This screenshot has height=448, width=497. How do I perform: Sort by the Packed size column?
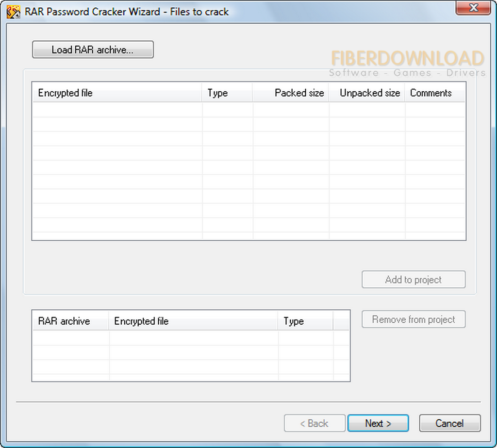click(x=290, y=93)
